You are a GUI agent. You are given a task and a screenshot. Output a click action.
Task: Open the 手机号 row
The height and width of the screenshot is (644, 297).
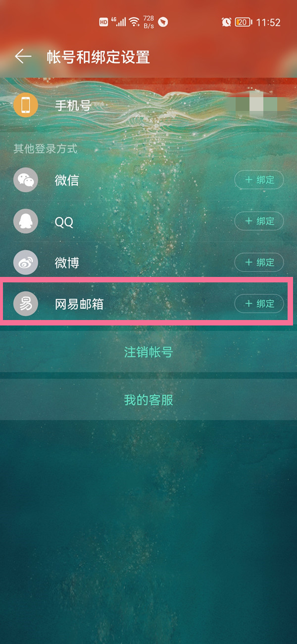[148, 105]
